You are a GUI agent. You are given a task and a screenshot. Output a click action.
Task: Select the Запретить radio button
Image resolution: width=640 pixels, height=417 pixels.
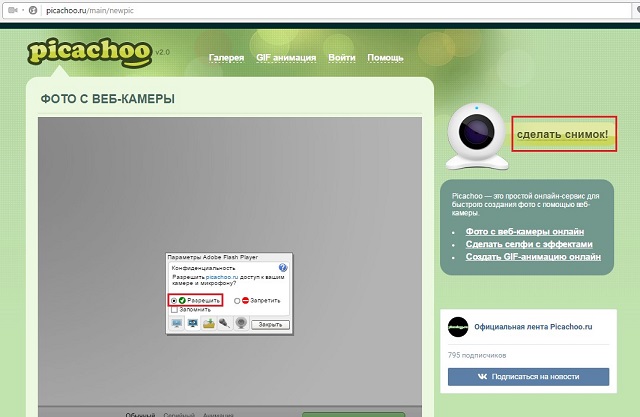[x=237, y=301]
